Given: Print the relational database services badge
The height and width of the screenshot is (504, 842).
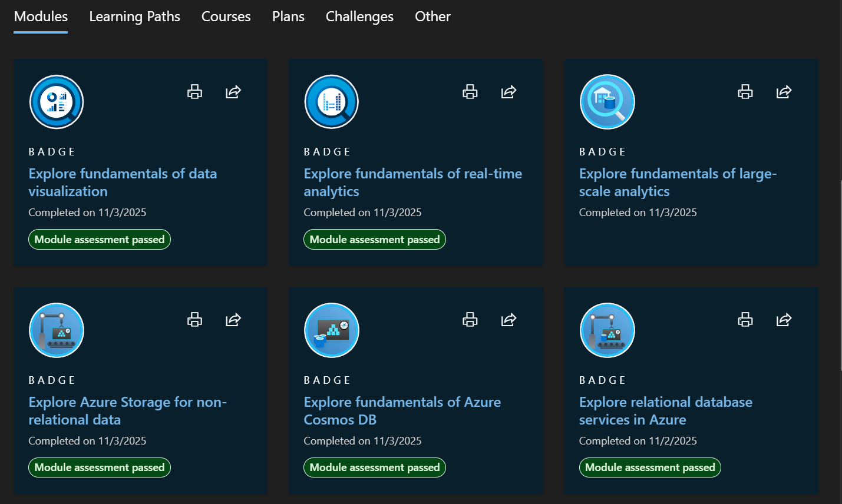Looking at the screenshot, I should 745,320.
